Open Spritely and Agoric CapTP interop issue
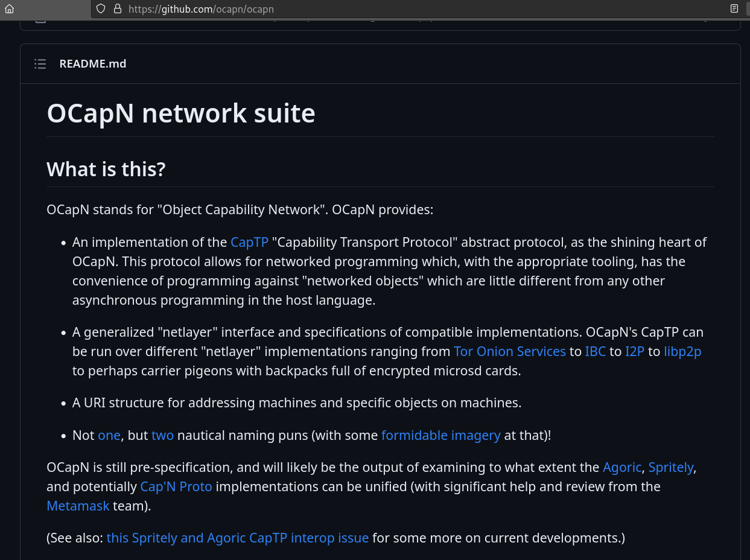The height and width of the screenshot is (560, 750). point(237,538)
